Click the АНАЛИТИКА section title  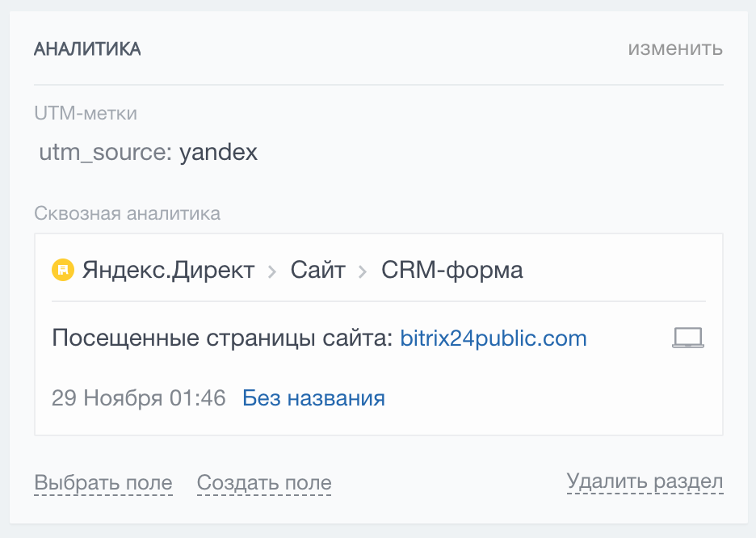point(86,48)
